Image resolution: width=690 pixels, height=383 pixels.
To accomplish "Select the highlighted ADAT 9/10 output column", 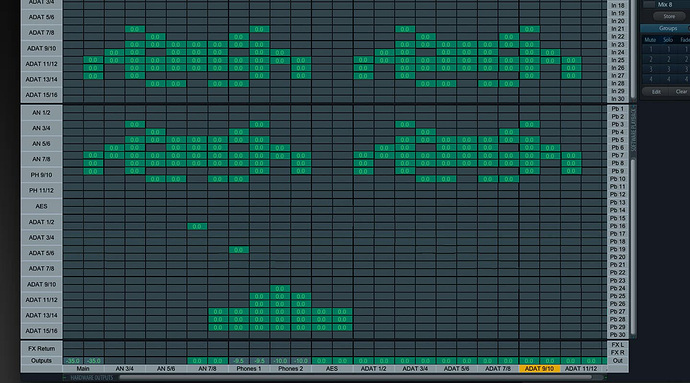I will pos(540,369).
